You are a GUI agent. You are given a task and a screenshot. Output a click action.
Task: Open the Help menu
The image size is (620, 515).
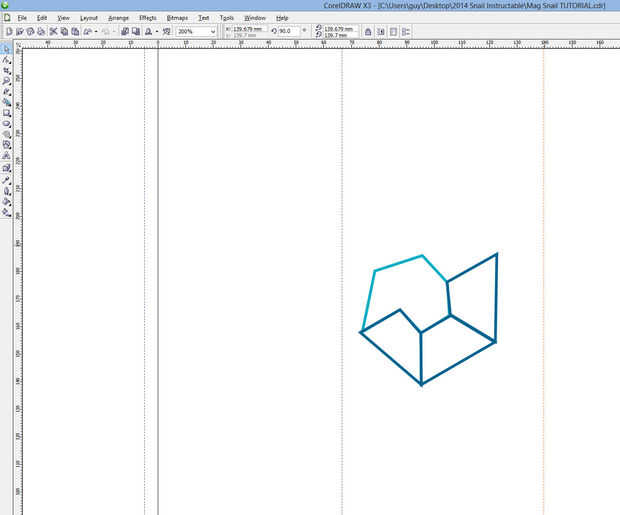(x=282, y=18)
